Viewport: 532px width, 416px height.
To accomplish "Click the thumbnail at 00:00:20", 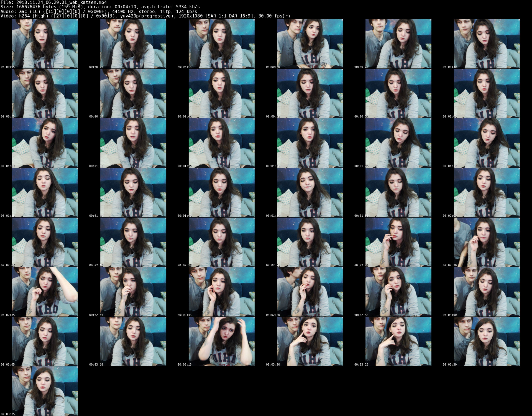I will (310, 44).
